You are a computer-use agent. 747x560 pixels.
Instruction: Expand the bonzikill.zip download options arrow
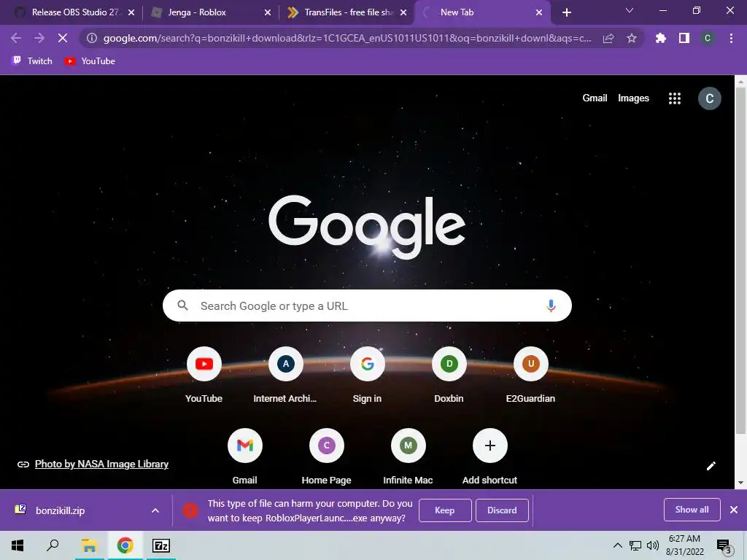click(x=155, y=510)
